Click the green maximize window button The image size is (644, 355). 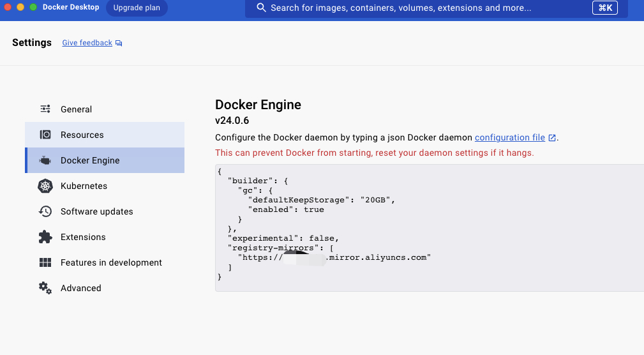tap(33, 7)
